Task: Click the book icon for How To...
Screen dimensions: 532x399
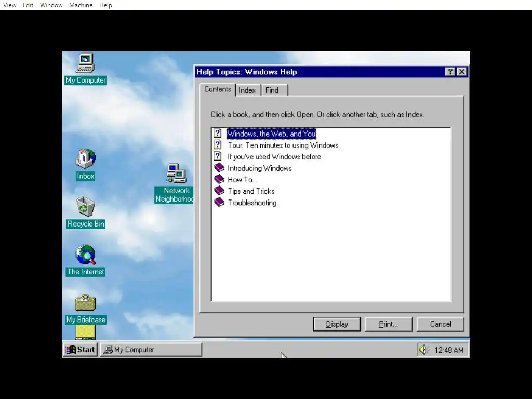Action: pyautogui.click(x=219, y=179)
